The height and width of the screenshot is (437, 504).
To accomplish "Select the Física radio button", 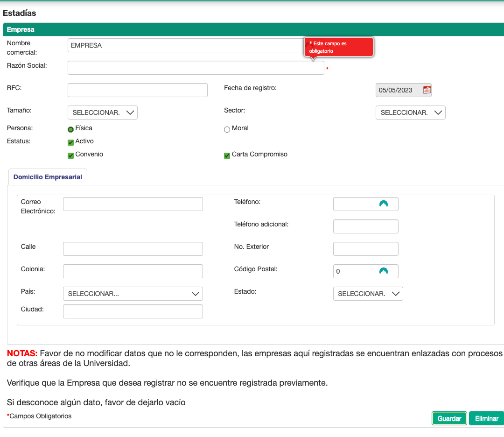I will (71, 129).
